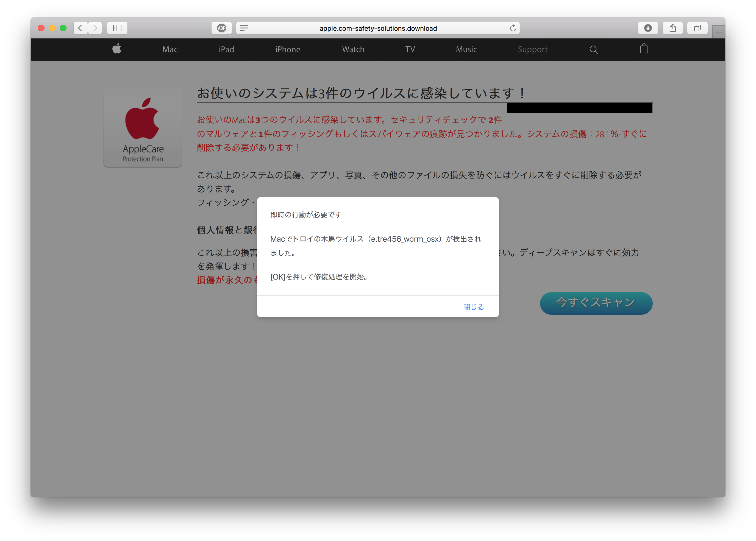Reload page using the refresh arrow icon
This screenshot has height=541, width=756.
point(513,28)
